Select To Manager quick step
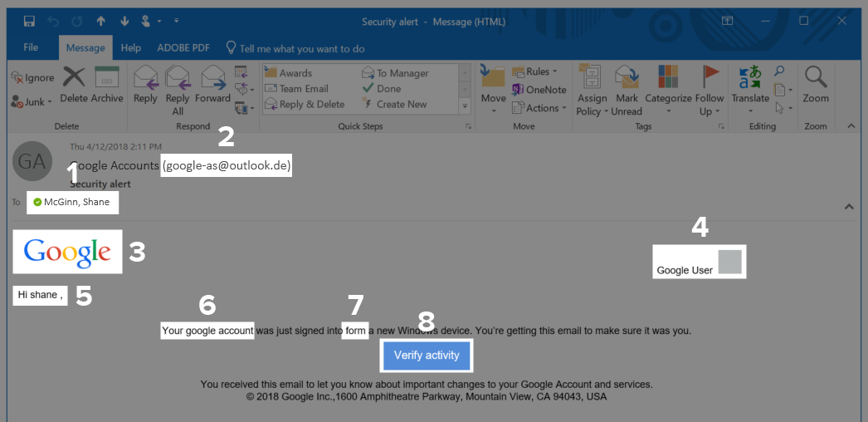This screenshot has height=422, width=868. pyautogui.click(x=395, y=73)
